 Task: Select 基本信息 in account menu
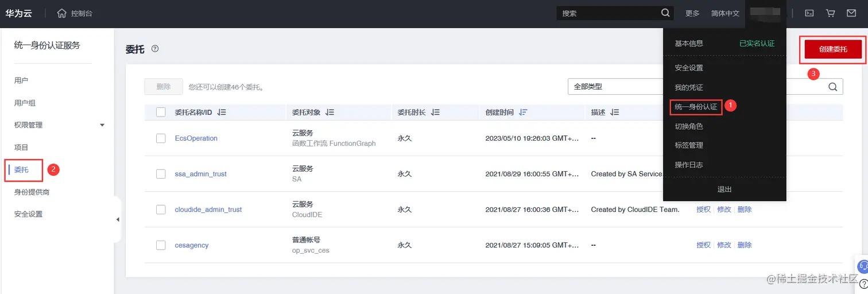coord(689,44)
